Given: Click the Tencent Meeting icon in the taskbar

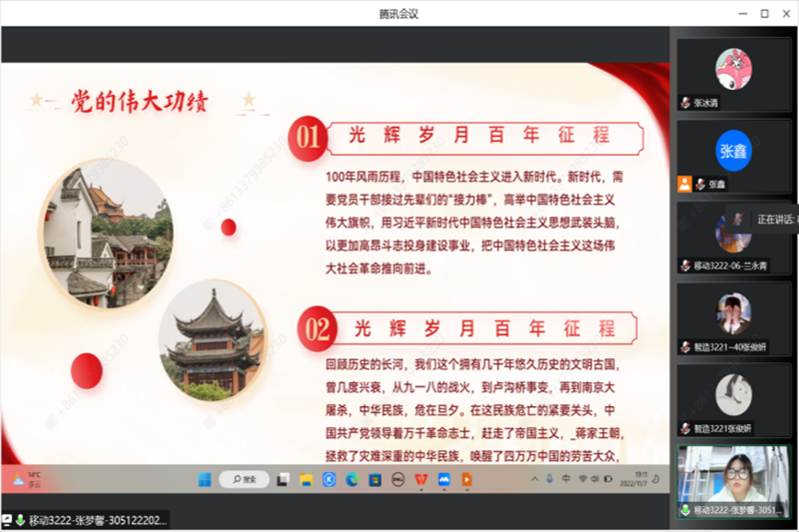Looking at the screenshot, I should click(x=443, y=479).
